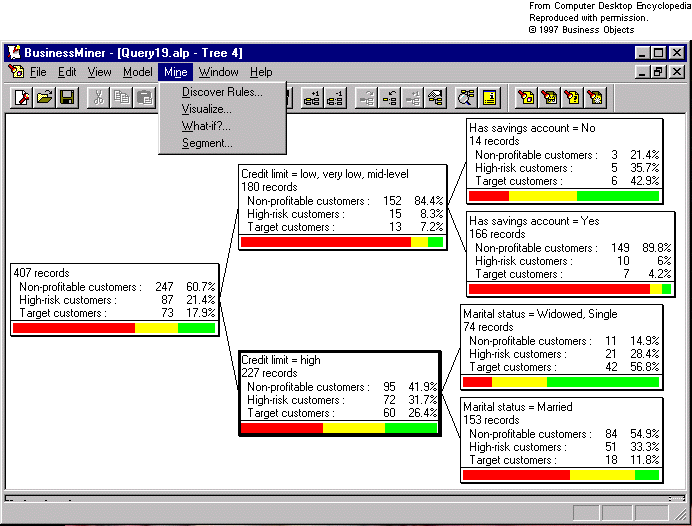Select the Credit limit = high node
This screenshot has height=526, width=692.
[x=340, y=394]
